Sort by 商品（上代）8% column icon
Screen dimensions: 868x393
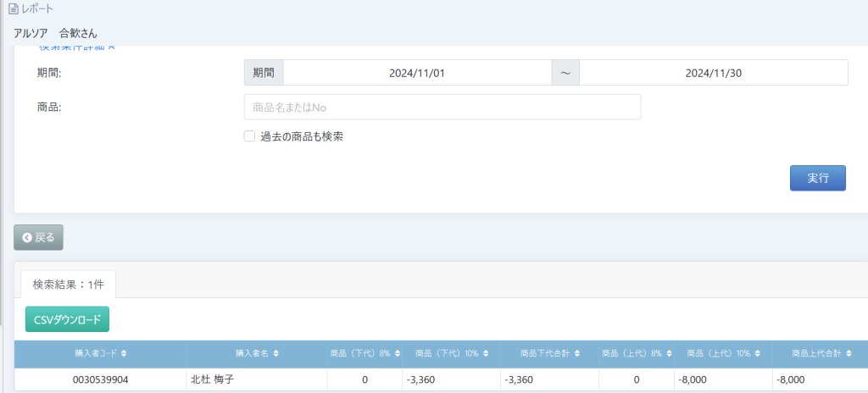pyautogui.click(x=669, y=353)
